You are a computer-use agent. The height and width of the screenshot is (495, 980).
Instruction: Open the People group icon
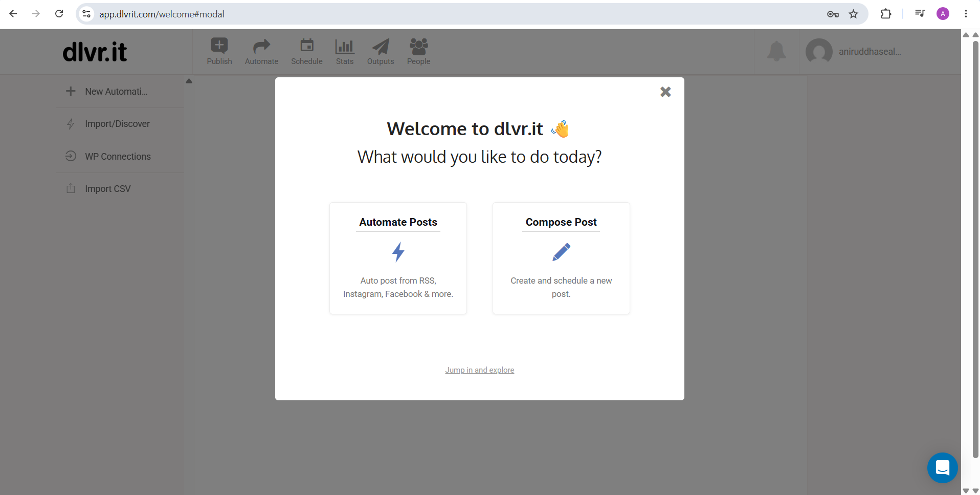(x=418, y=47)
